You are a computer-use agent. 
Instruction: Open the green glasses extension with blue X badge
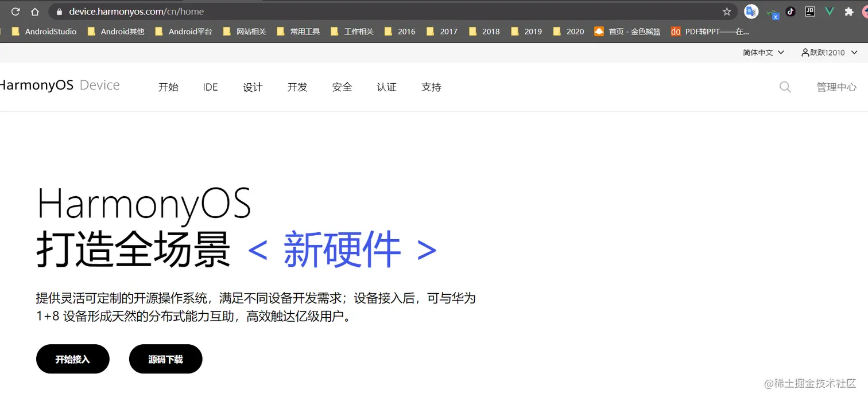pyautogui.click(x=773, y=13)
